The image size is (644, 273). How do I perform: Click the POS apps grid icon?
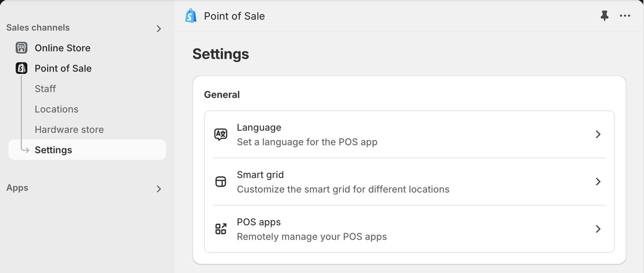click(x=220, y=229)
